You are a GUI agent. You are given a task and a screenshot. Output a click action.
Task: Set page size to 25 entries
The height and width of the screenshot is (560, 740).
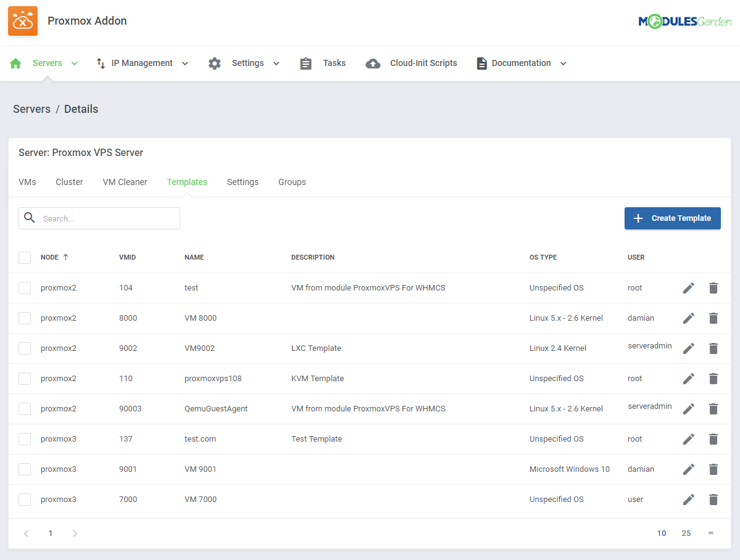(x=686, y=533)
